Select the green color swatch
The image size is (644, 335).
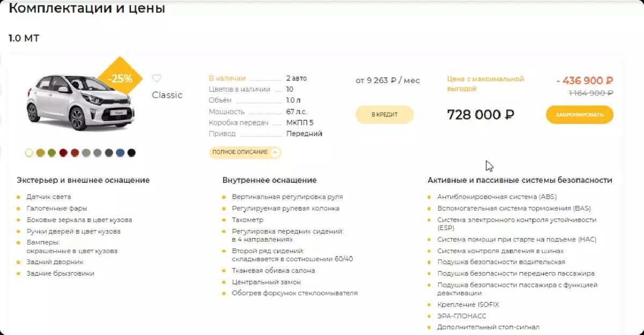pyautogui.click(x=52, y=153)
